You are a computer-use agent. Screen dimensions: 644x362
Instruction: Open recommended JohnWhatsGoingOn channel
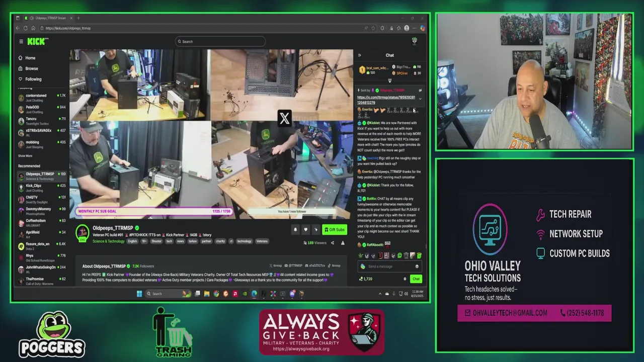pyautogui.click(x=42, y=269)
